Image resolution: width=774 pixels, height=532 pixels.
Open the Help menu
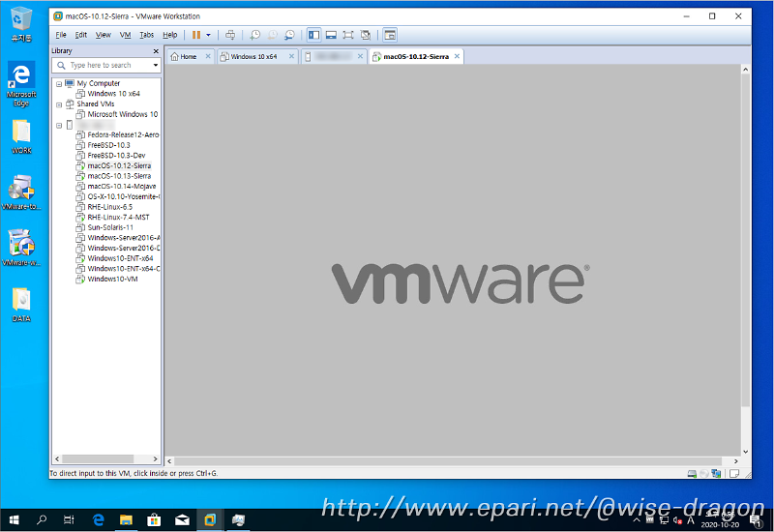point(170,35)
